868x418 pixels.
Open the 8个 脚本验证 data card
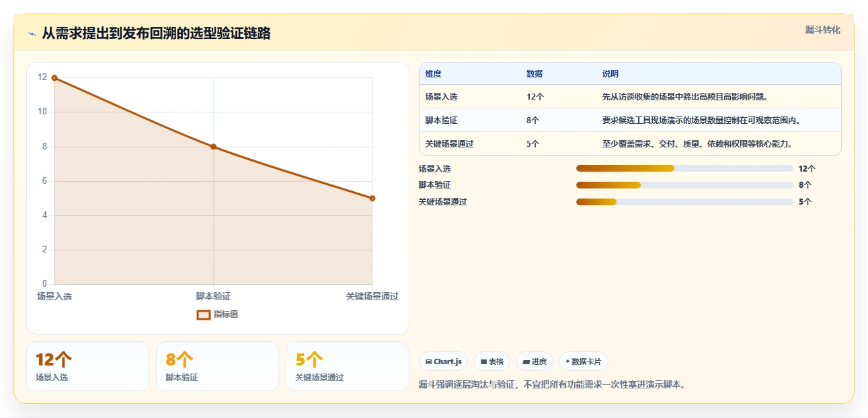coord(217,366)
